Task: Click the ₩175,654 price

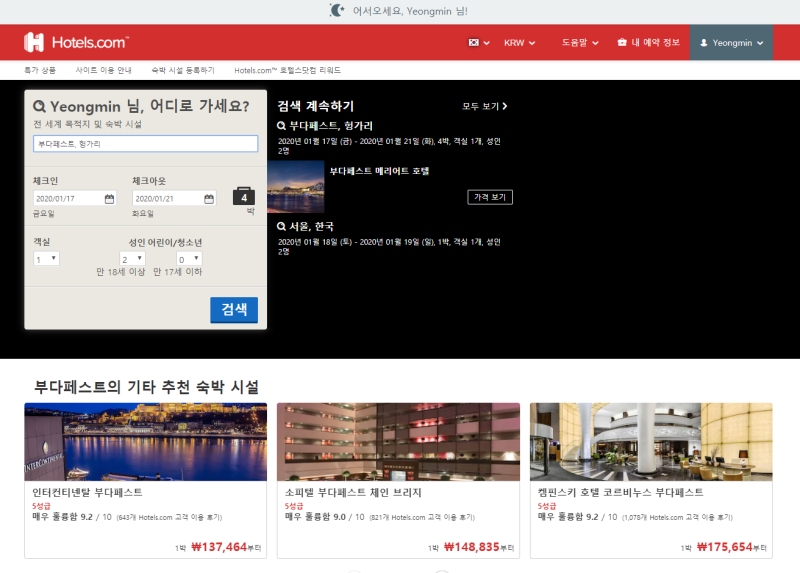Action: (724, 547)
